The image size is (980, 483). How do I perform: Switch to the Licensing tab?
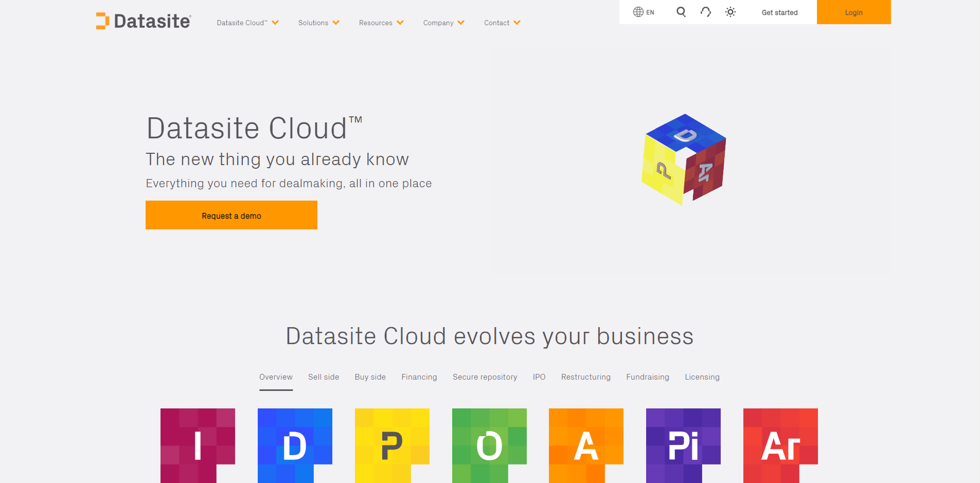tap(702, 377)
